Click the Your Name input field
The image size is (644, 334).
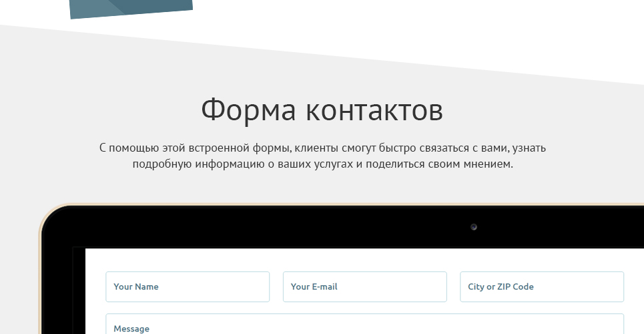(188, 287)
